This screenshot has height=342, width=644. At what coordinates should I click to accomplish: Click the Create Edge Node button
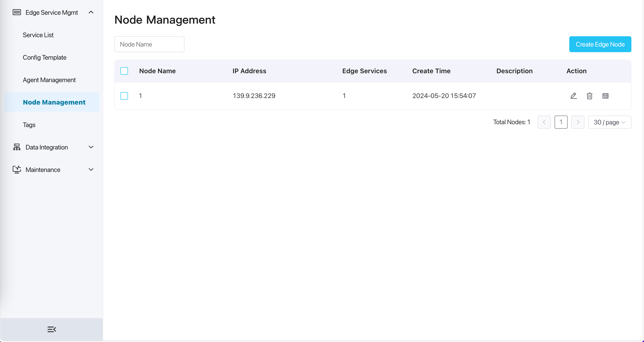(600, 44)
